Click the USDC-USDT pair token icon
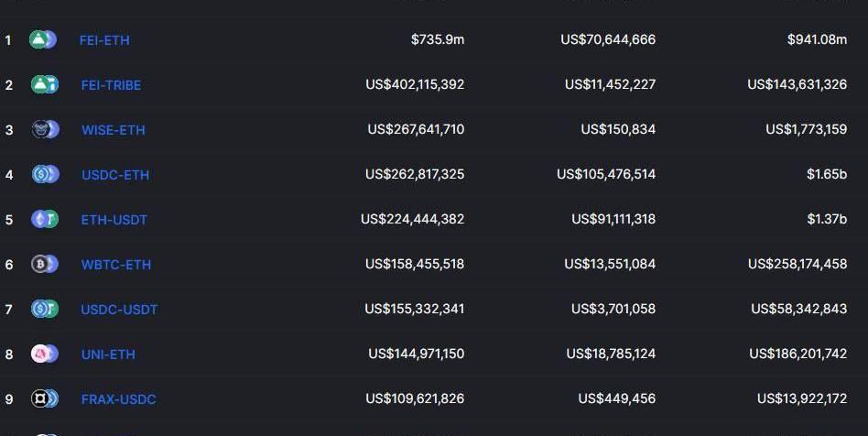This screenshot has height=436, width=868. 45,309
